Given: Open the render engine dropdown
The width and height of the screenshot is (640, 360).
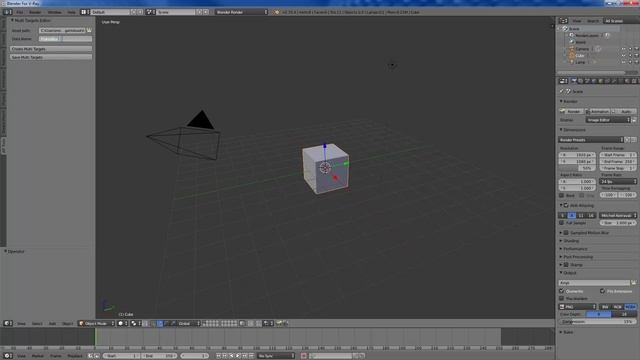Looking at the screenshot, I should (242, 12).
